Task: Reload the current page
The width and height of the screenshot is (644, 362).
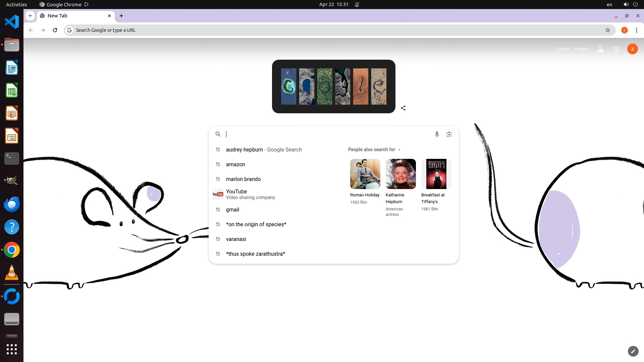Action: pos(55,30)
